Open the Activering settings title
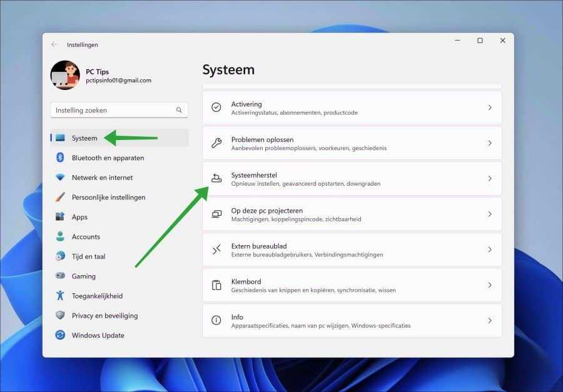This screenshot has width=563, height=392. [246, 104]
